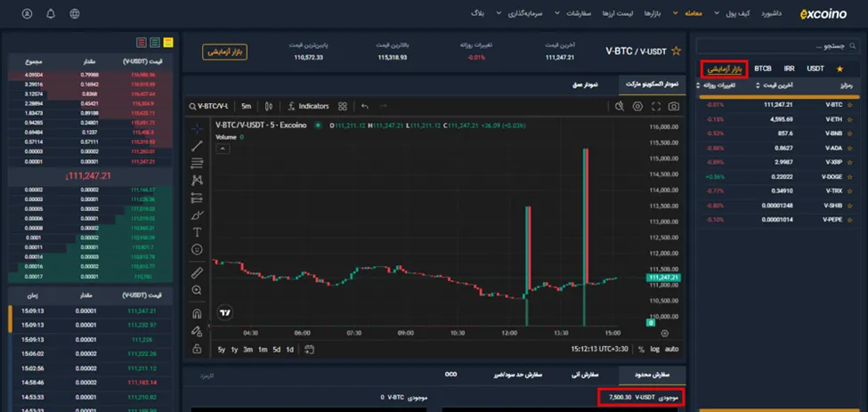Click the بازار آزمایشی outlined button
The height and width of the screenshot is (412, 868).
224,52
